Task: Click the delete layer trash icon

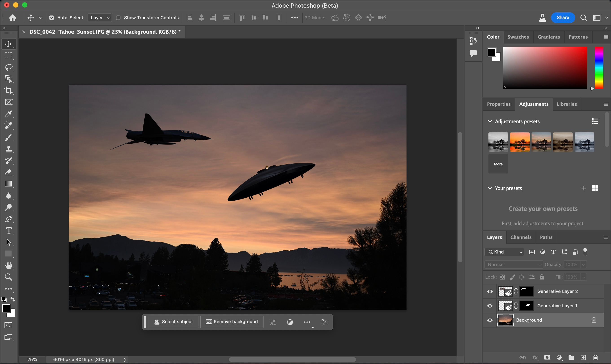Action: (595, 357)
